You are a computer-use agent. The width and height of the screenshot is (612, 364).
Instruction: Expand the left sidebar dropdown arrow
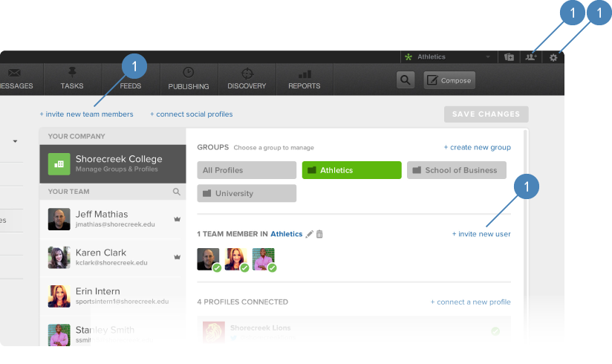pos(15,141)
